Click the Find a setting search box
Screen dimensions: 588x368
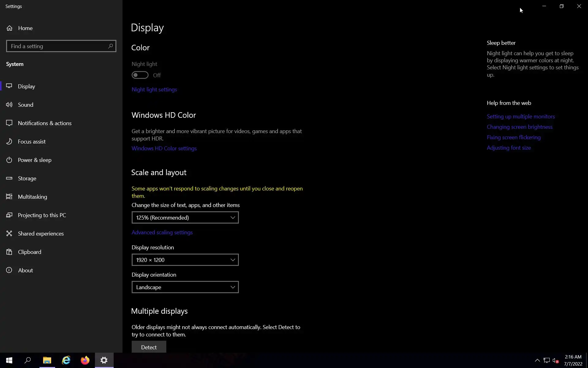point(57,46)
